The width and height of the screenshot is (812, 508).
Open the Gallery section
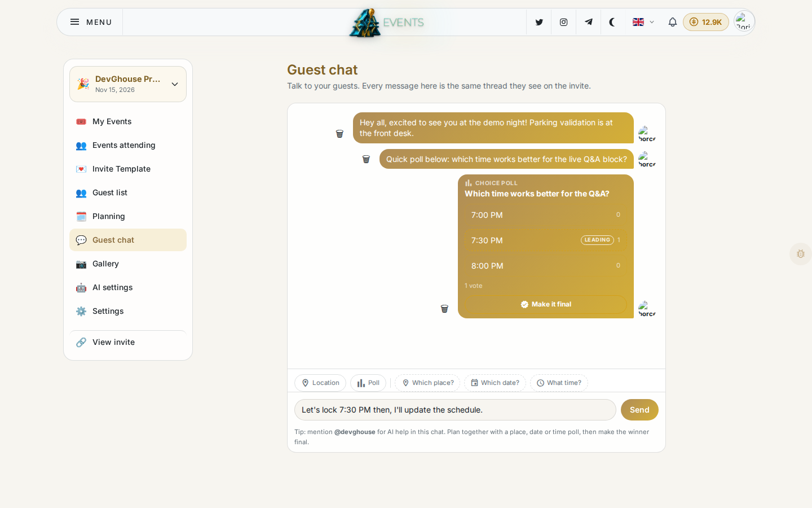coord(128,264)
